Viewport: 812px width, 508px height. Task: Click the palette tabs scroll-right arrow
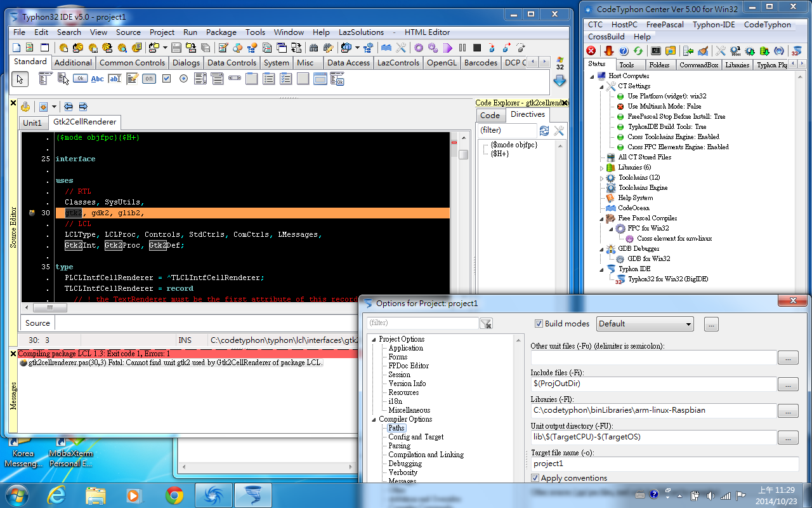point(546,62)
